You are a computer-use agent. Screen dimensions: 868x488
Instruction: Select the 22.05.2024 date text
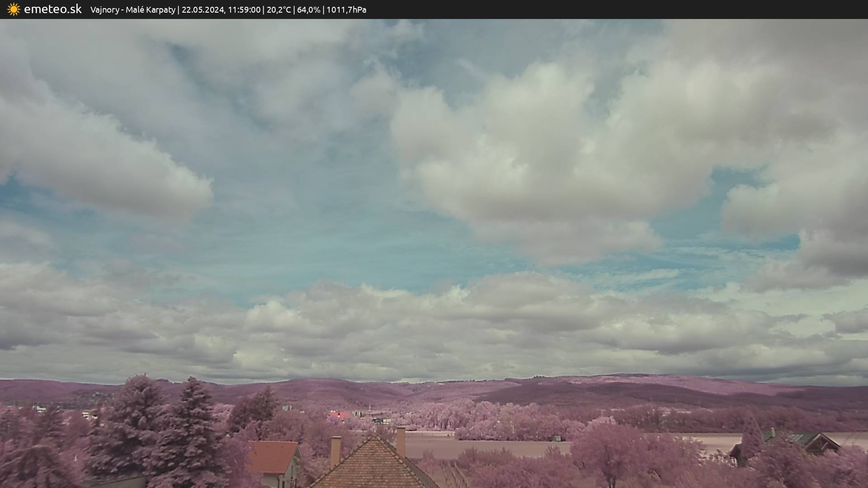tap(203, 10)
